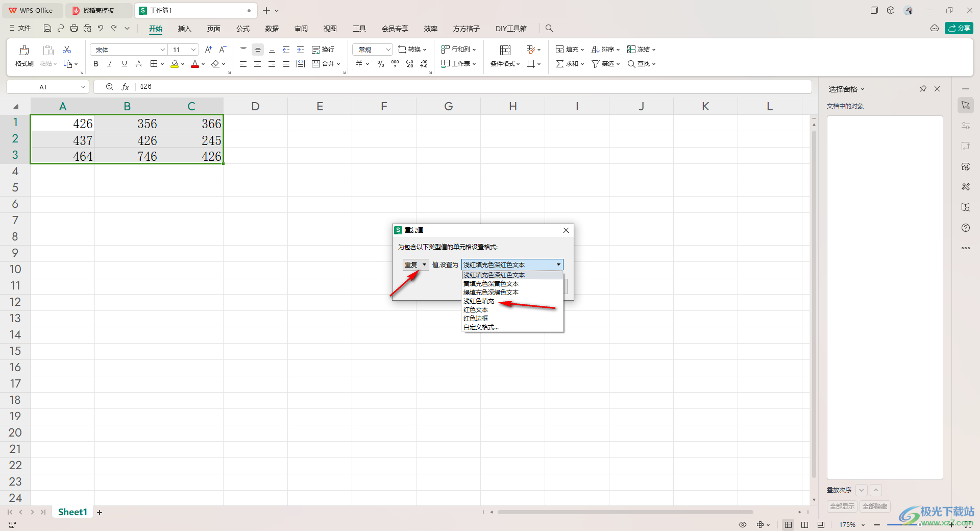Align text right in cell
The image size is (980, 531).
tap(272, 64)
